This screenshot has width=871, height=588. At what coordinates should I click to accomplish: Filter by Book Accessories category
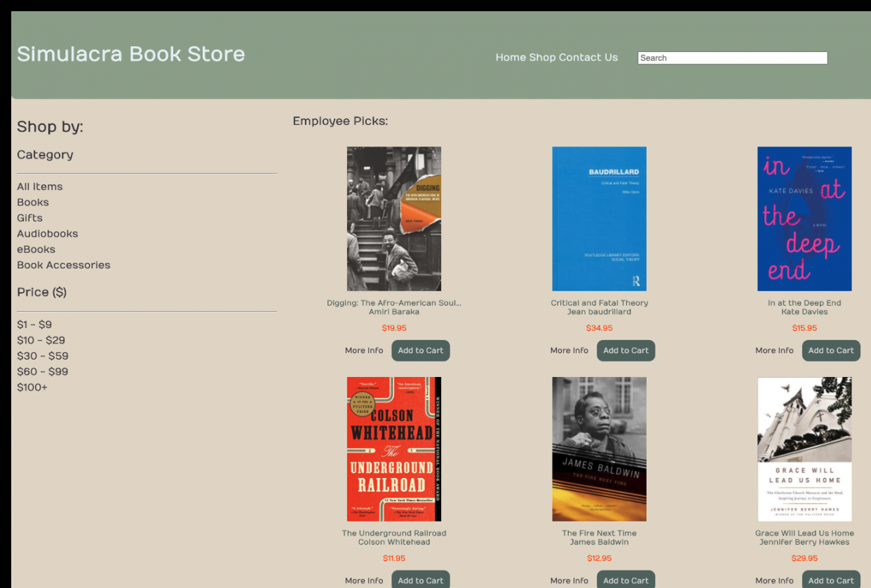click(64, 265)
